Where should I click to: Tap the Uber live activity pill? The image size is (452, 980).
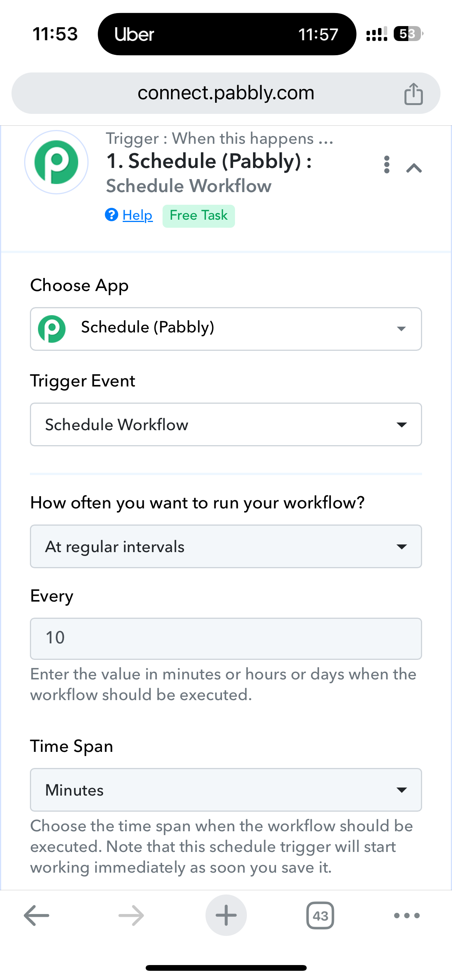coord(227,34)
